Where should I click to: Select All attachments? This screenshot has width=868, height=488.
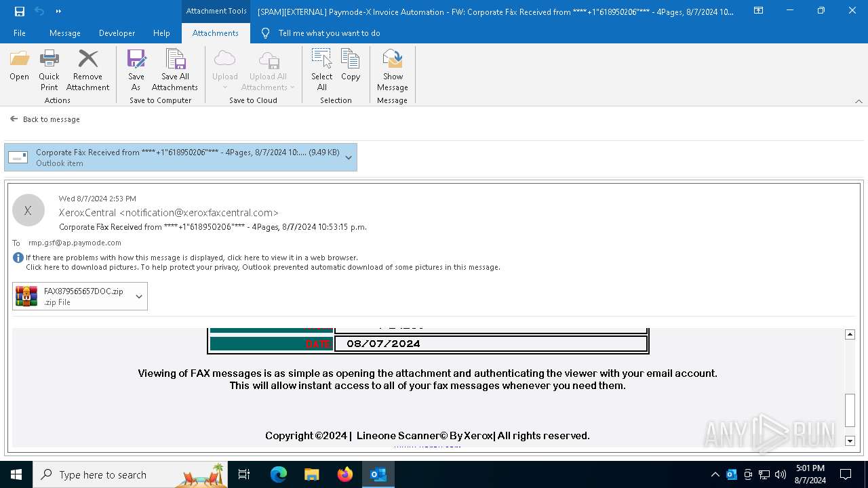pyautogui.click(x=321, y=70)
